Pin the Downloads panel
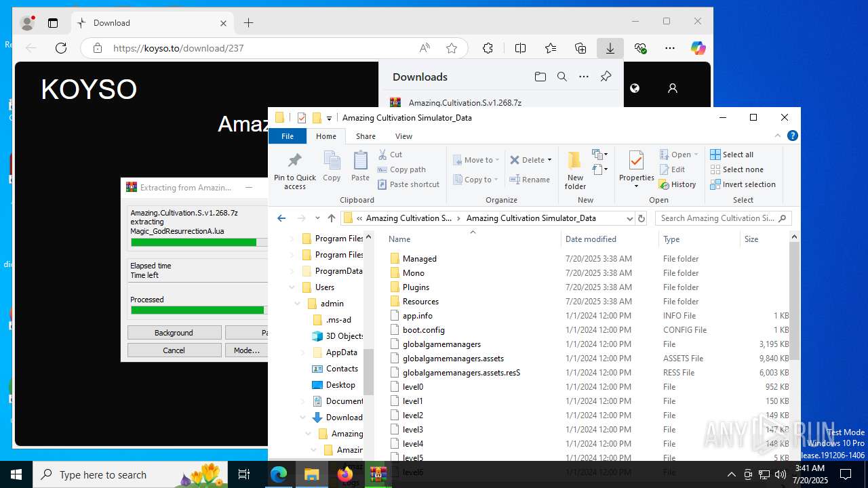This screenshot has height=488, width=868. pos(606,77)
